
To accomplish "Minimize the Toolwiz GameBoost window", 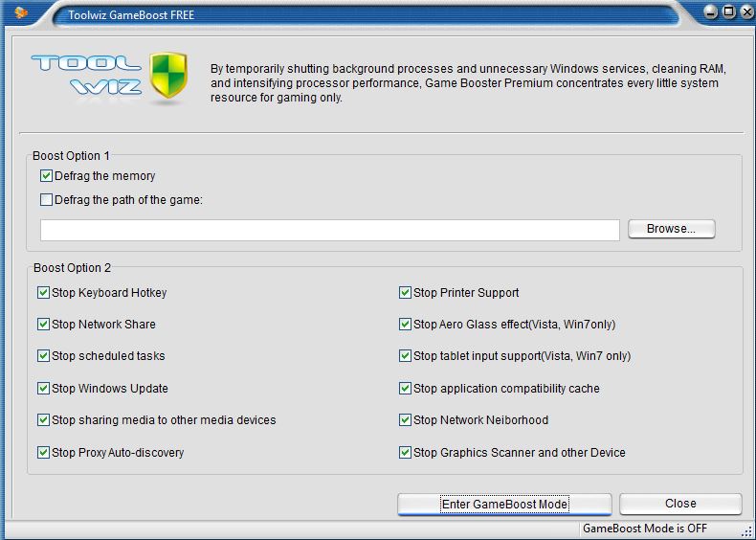I will coord(710,12).
